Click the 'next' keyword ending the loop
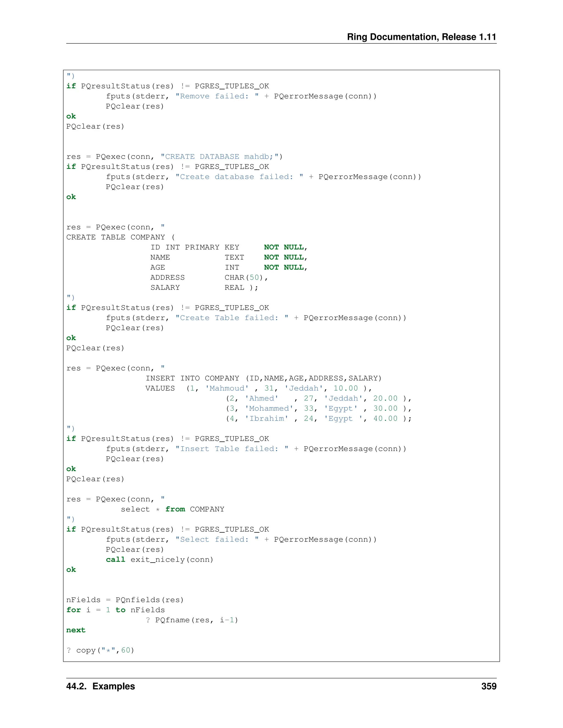563x728 pixels. (x=76, y=630)
